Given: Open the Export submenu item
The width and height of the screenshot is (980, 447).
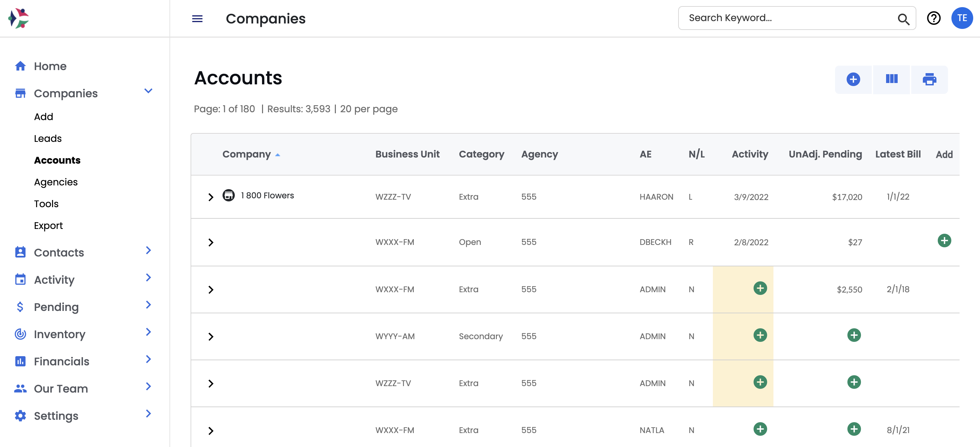Looking at the screenshot, I should coord(48,226).
